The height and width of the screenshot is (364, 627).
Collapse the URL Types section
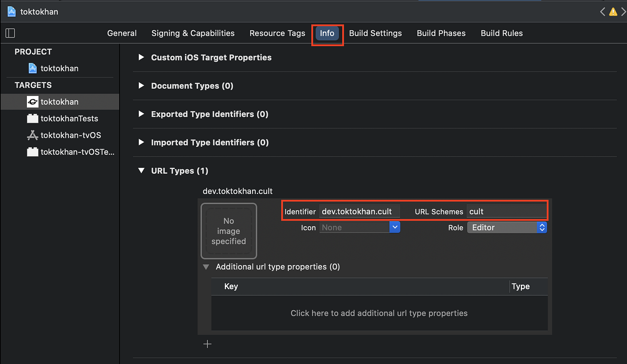coord(142,171)
